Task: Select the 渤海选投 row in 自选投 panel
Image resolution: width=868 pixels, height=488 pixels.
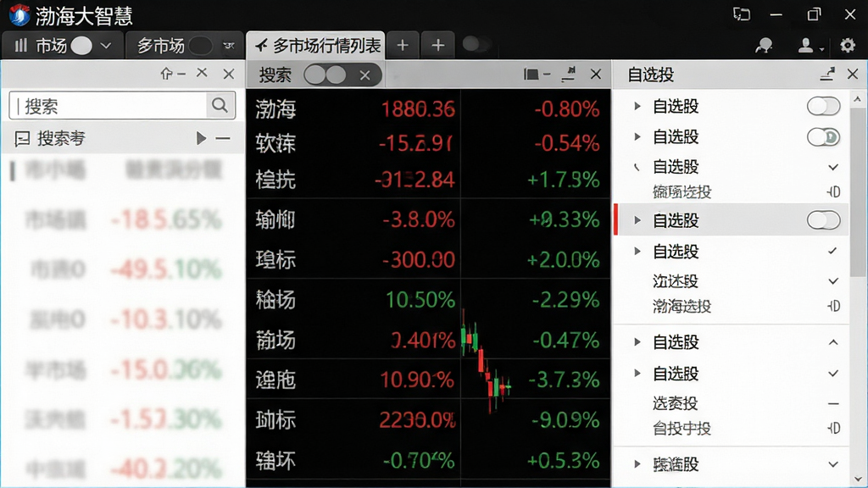Action: click(731, 306)
